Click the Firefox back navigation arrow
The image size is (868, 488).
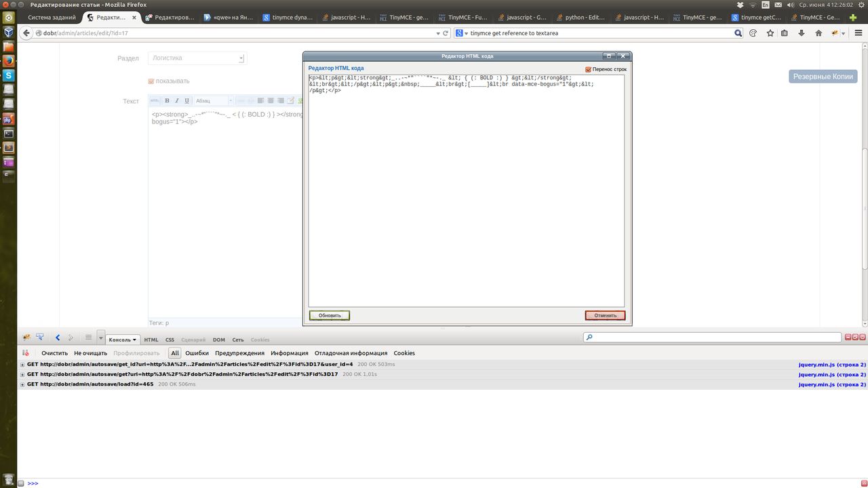[26, 33]
